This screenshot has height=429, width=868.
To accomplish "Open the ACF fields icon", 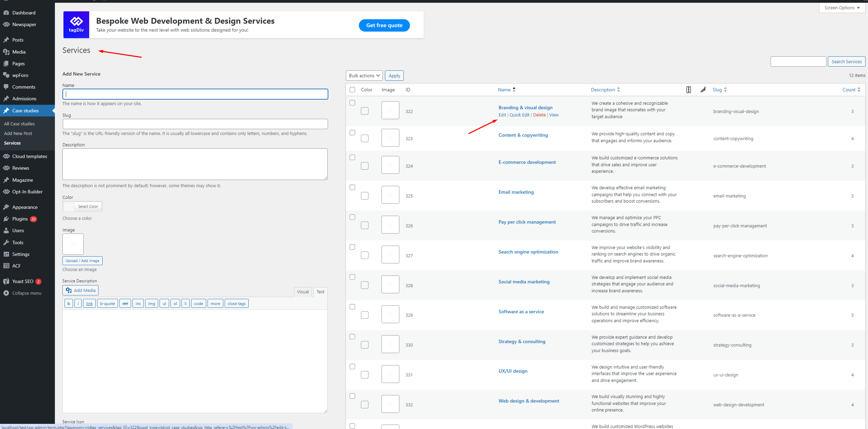I will 6,266.
